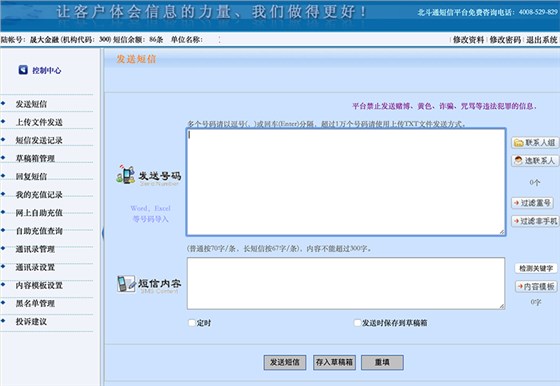Open 发送短信 in the left menu

click(x=31, y=104)
